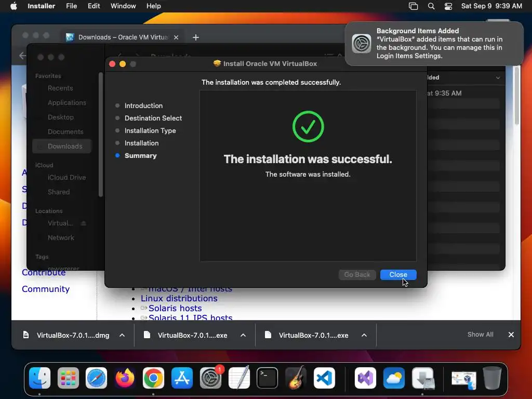Open the Solaris hosts link

tap(175, 309)
